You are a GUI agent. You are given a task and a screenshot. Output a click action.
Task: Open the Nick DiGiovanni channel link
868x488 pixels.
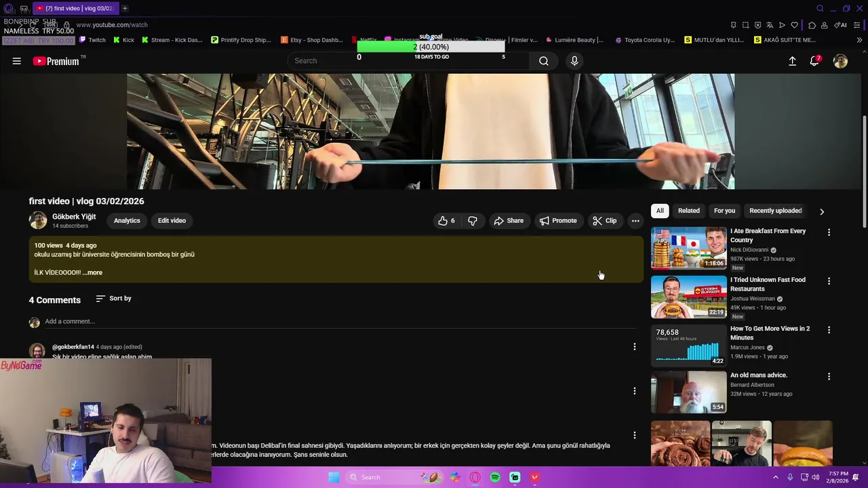749,250
